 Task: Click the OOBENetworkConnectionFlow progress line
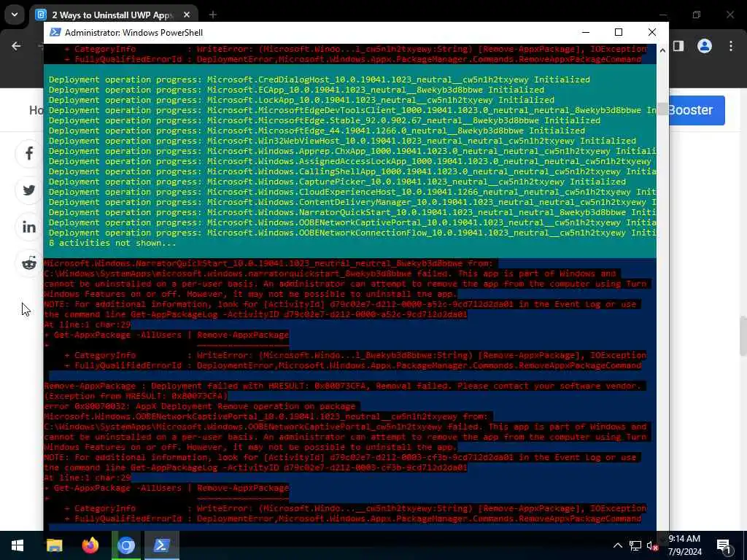tap(352, 233)
